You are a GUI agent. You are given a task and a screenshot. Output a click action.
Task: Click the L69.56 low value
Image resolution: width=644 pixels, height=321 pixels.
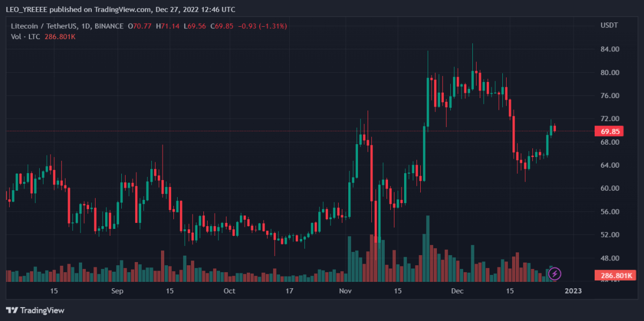click(194, 26)
